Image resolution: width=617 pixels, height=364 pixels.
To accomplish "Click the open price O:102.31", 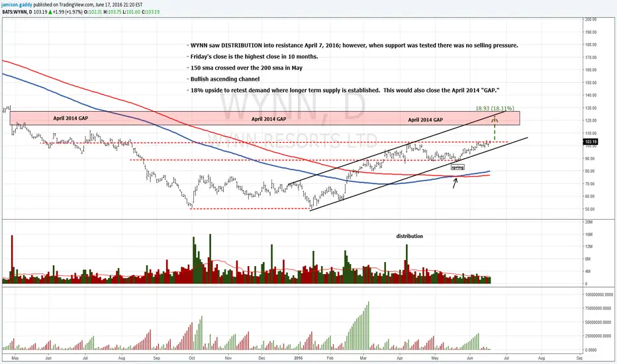I will click(93, 12).
